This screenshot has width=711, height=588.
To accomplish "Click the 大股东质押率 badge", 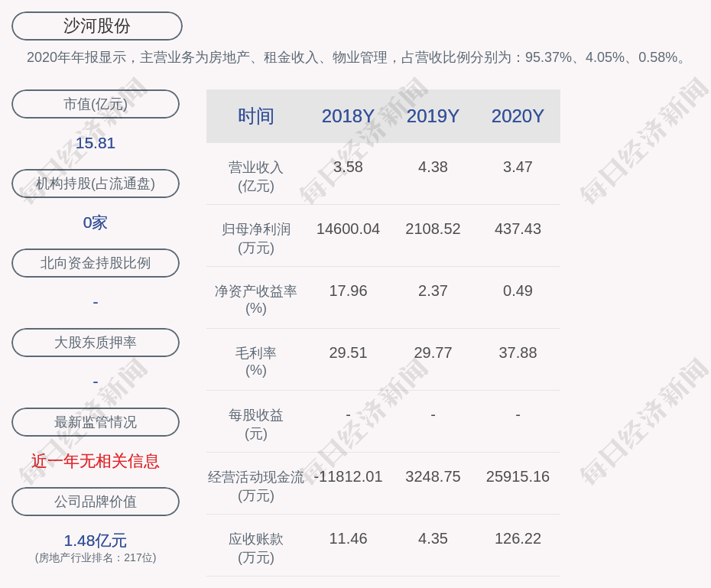I will tap(95, 343).
